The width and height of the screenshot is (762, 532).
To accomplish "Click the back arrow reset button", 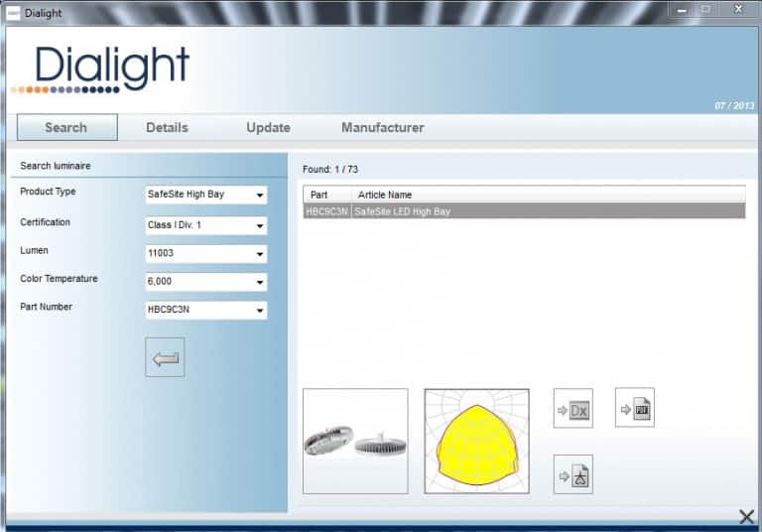I will click(165, 357).
